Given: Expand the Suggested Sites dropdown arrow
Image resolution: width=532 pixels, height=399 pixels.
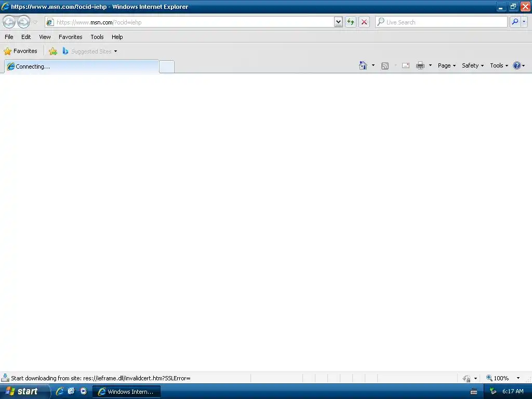Looking at the screenshot, I should tap(116, 51).
